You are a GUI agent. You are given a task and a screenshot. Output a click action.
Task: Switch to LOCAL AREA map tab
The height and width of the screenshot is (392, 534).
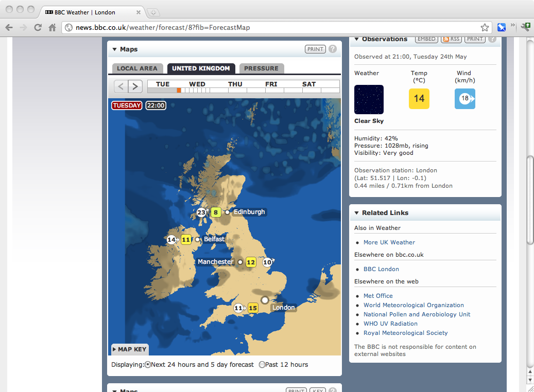[x=137, y=68]
